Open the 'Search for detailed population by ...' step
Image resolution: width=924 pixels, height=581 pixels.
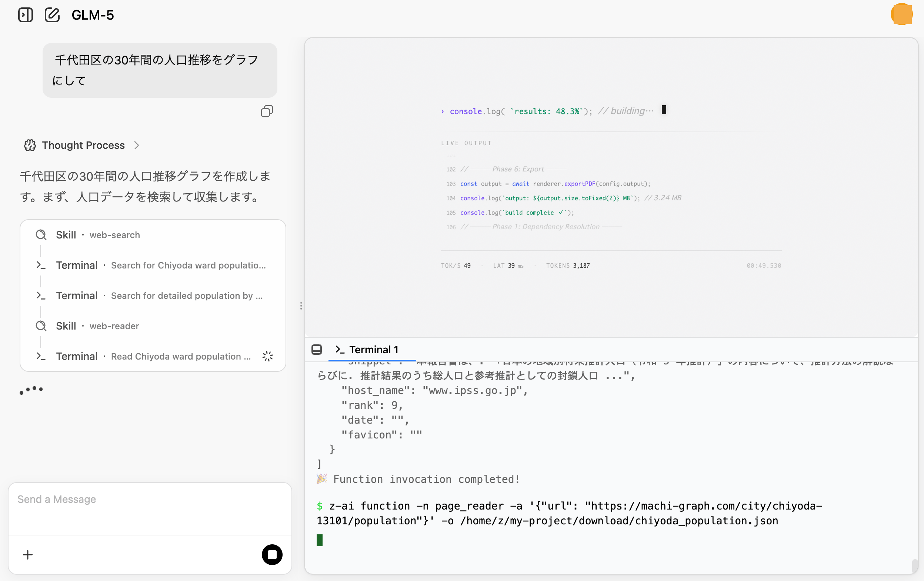[x=153, y=295]
